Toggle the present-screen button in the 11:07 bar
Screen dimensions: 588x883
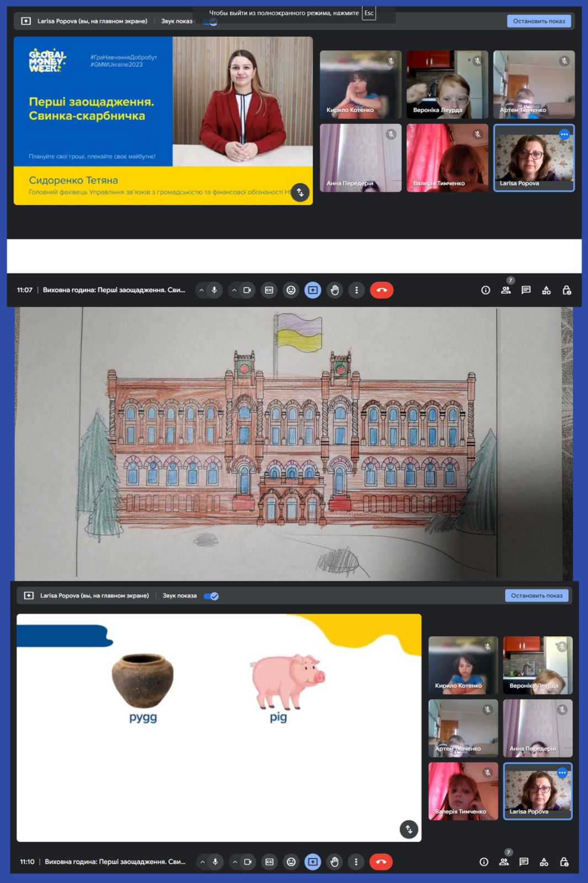click(312, 290)
